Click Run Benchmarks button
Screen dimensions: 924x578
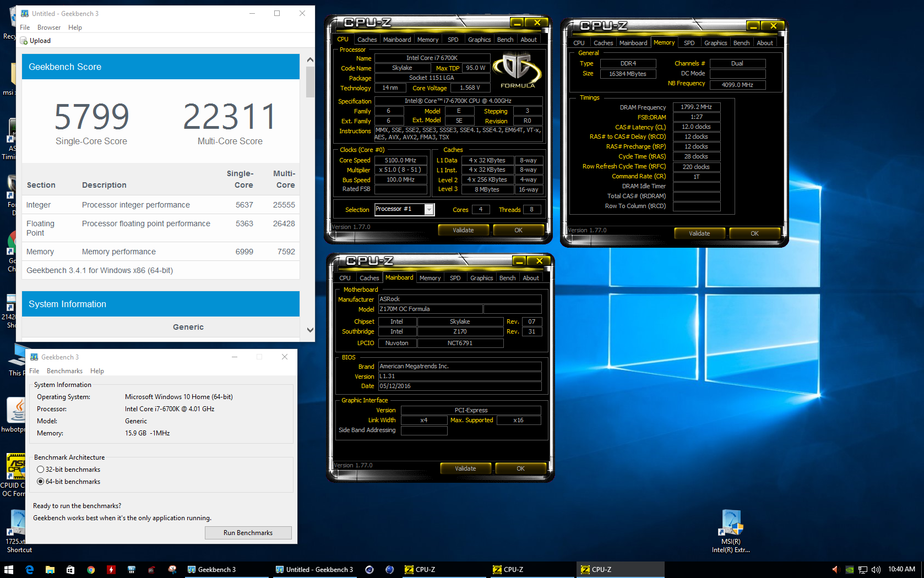coord(248,533)
